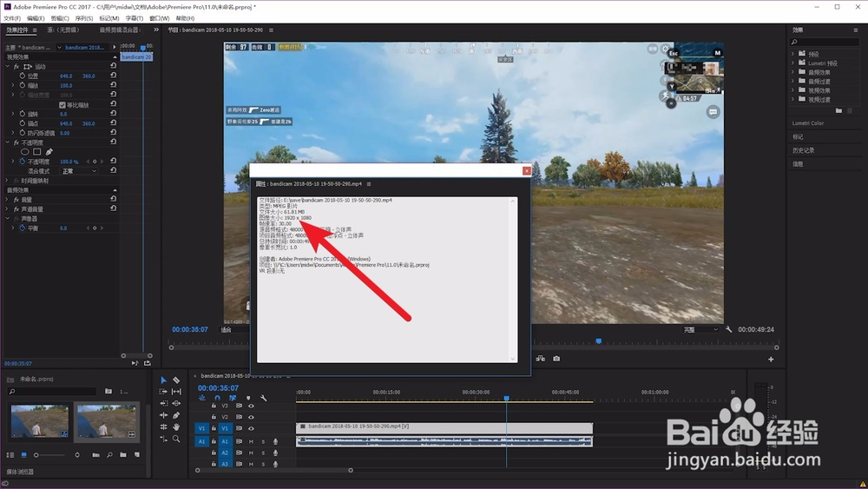Select the Track Select Forward tool
Viewport: 868px width, 489px height.
point(163,392)
